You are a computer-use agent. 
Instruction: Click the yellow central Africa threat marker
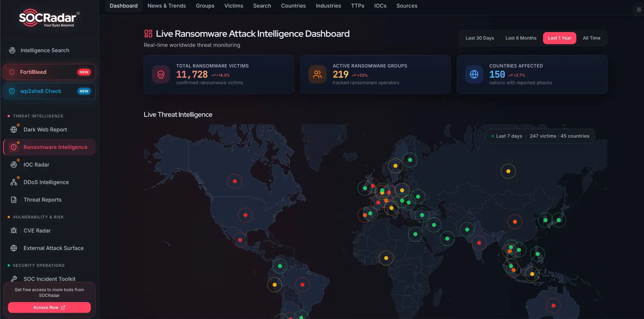tap(386, 258)
